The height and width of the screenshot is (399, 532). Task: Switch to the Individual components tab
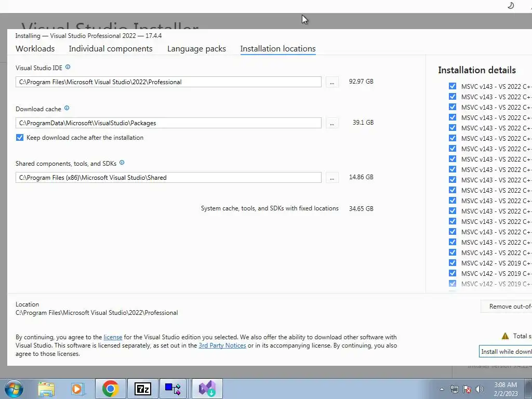(111, 48)
